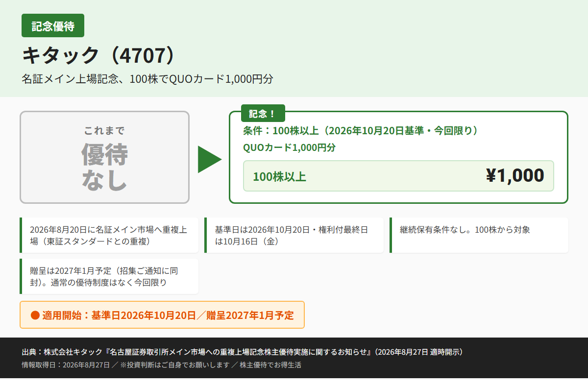Click the 優待なし gray box text
The height and width of the screenshot is (388, 588).
pyautogui.click(x=104, y=167)
